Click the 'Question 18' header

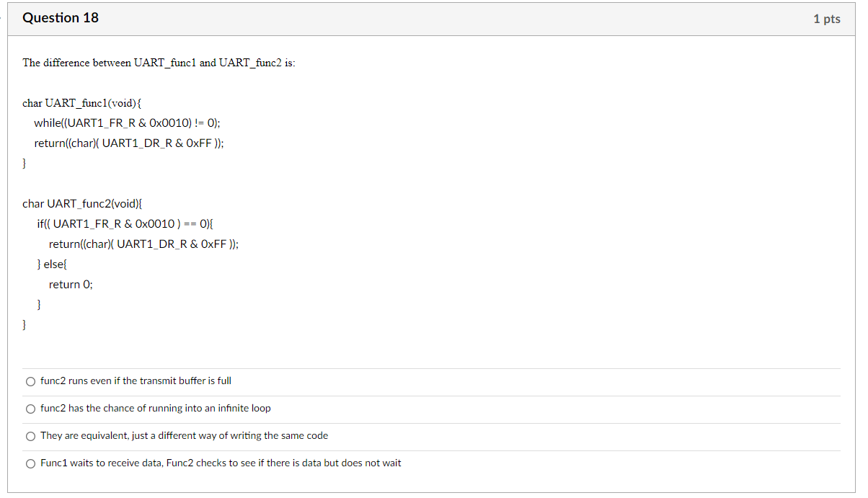pos(60,18)
